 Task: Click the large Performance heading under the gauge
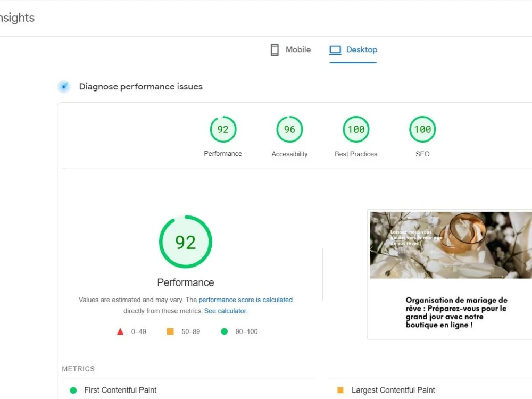(x=186, y=282)
